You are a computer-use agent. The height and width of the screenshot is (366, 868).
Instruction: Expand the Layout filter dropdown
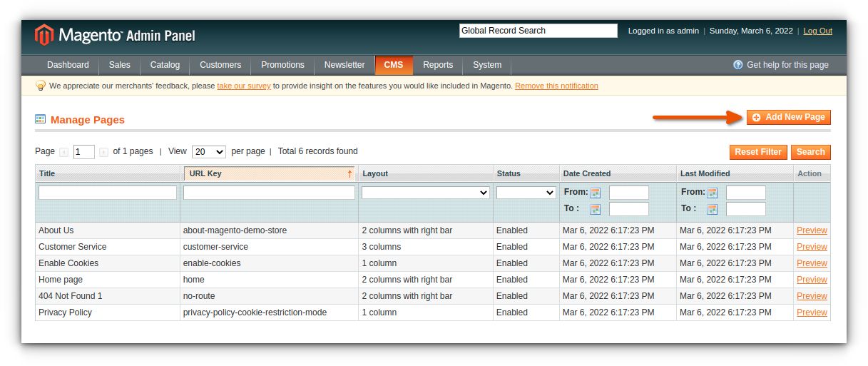pyautogui.click(x=426, y=193)
